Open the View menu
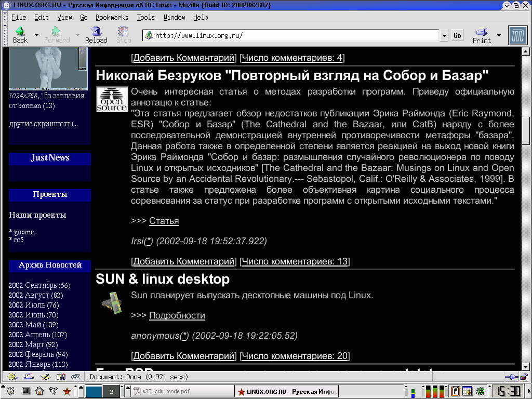 point(64,17)
